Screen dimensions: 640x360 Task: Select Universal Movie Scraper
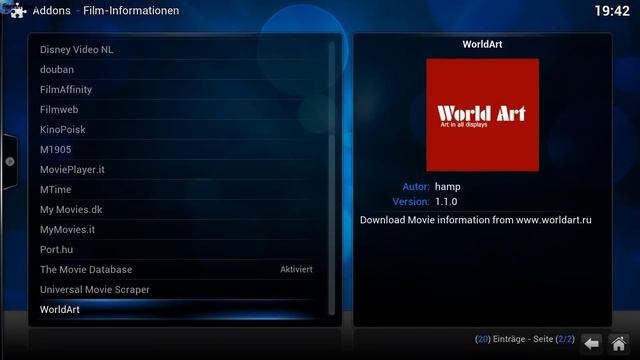coord(178,289)
